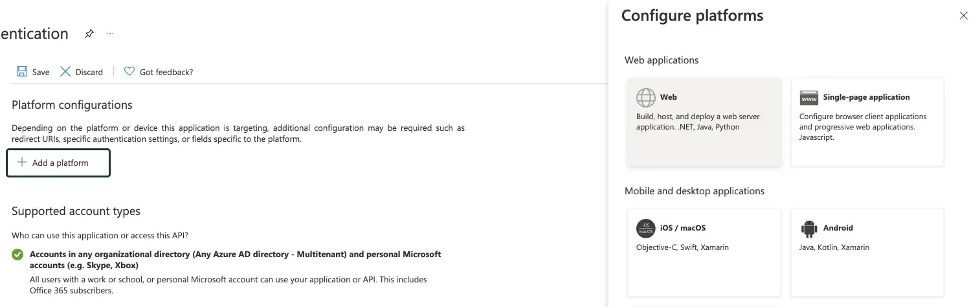Click the Discard X icon
The width and height of the screenshot is (980, 307).
click(65, 72)
